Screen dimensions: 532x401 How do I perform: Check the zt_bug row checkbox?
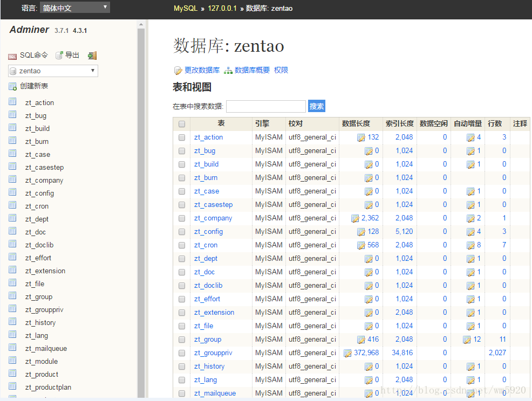tap(182, 151)
